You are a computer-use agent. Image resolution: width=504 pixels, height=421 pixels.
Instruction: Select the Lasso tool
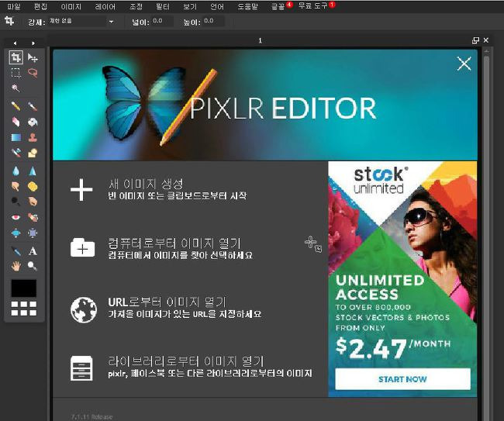pos(33,73)
